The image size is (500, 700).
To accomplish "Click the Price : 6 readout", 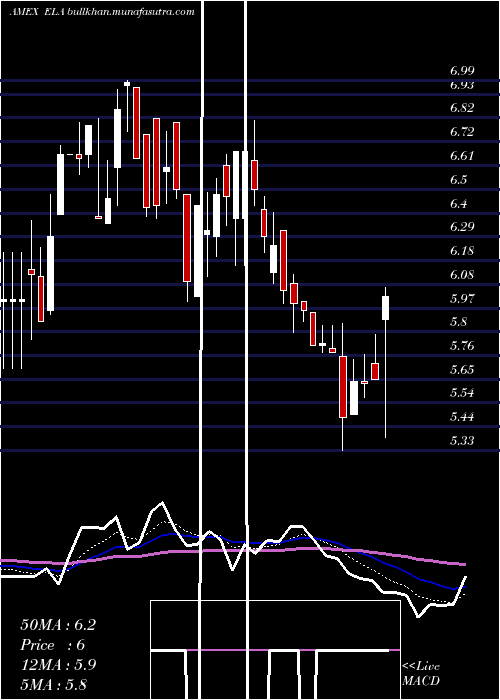I will [53, 645].
